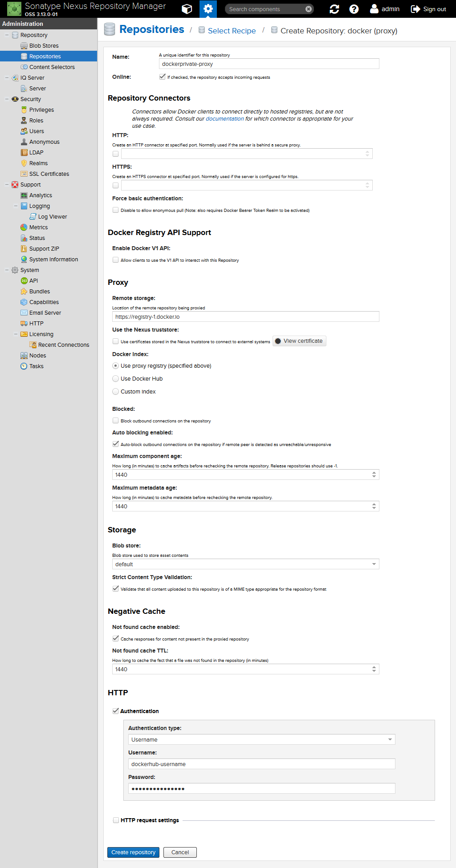Open the Administration gear icon
Screen dimensions: 456x868
click(x=208, y=9)
